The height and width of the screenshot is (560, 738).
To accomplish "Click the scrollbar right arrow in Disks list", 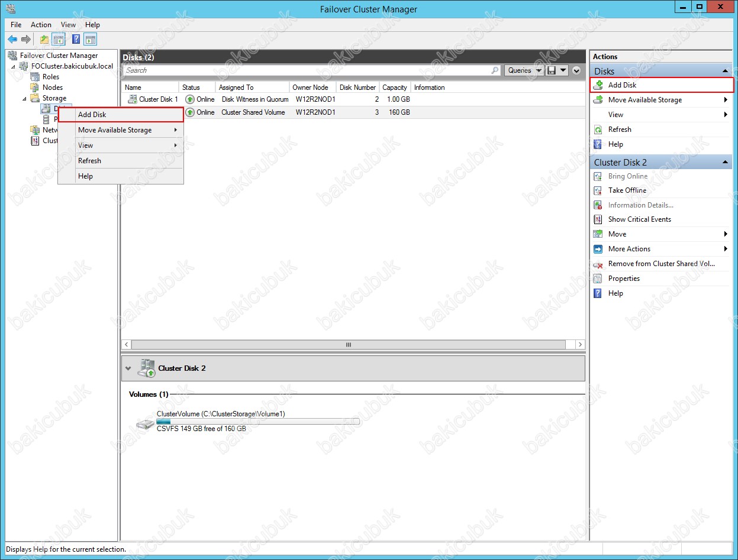I will coord(579,345).
